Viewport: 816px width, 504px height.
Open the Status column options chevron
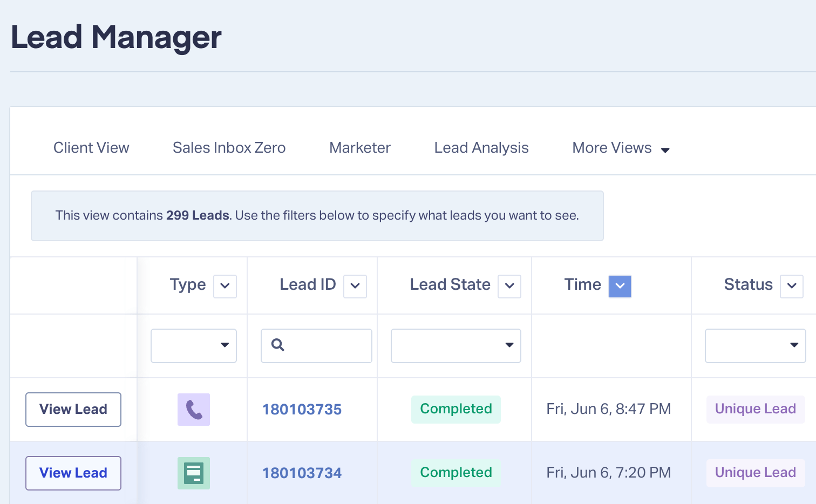pyautogui.click(x=792, y=286)
